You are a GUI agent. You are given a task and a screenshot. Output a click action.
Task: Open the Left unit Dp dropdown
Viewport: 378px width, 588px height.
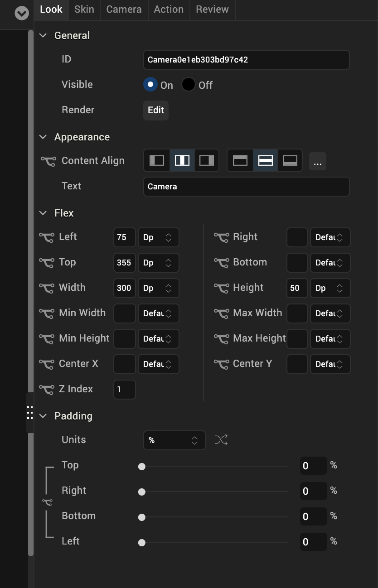click(158, 237)
